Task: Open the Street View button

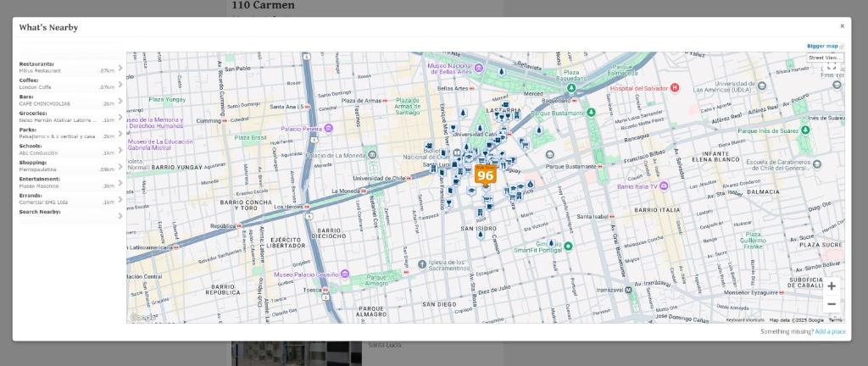Action: [x=824, y=58]
